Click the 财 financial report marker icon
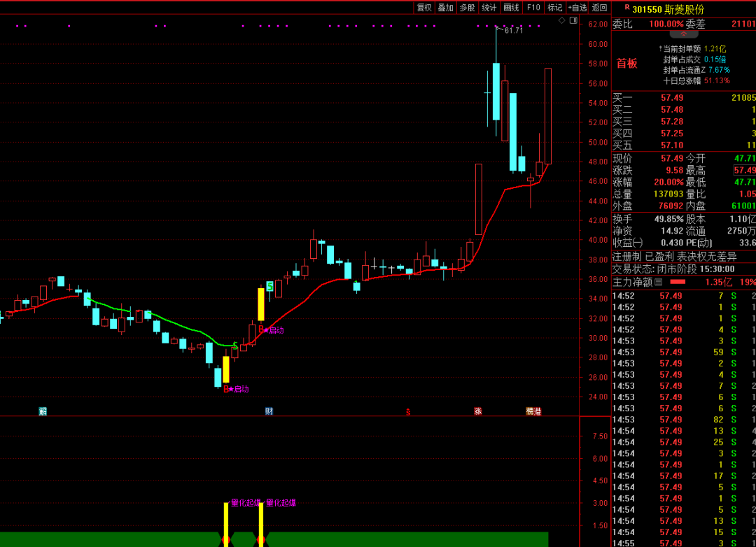Image resolution: width=756 pixels, height=547 pixels. click(x=269, y=411)
